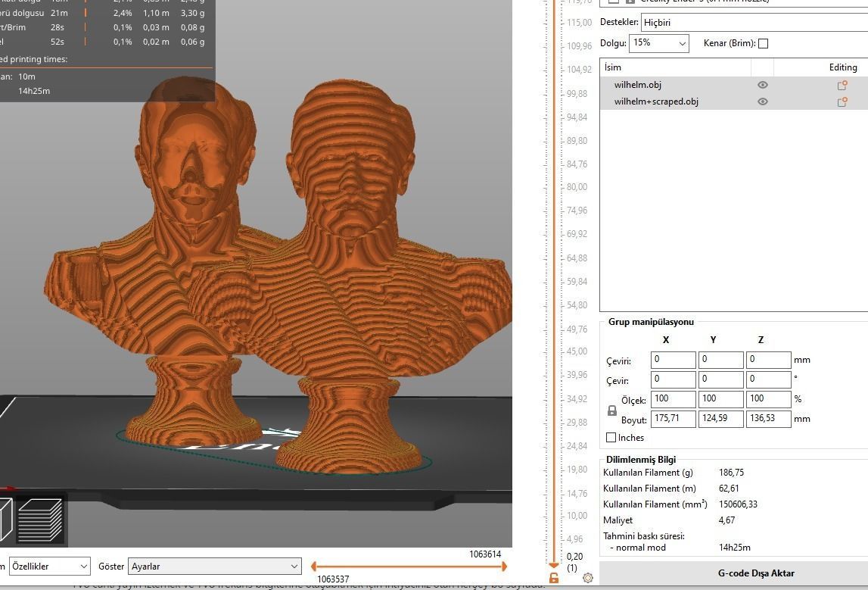
Task: Open editing options icon for wilhelm+scraped.obj
Action: click(842, 102)
